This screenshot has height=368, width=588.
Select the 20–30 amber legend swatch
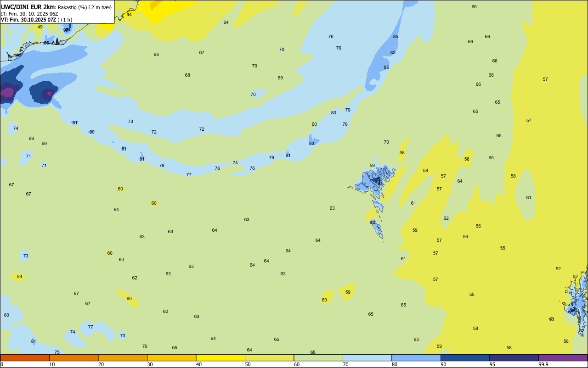pos(123,357)
